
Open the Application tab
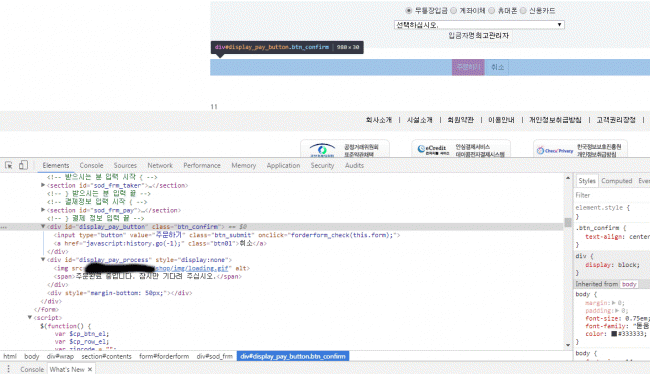[283, 165]
